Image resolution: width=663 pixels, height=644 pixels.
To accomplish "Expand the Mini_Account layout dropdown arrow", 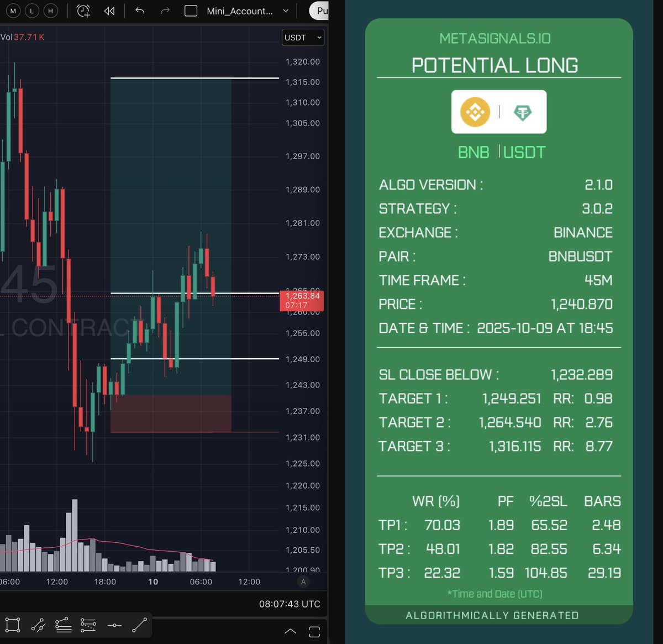I will [286, 11].
